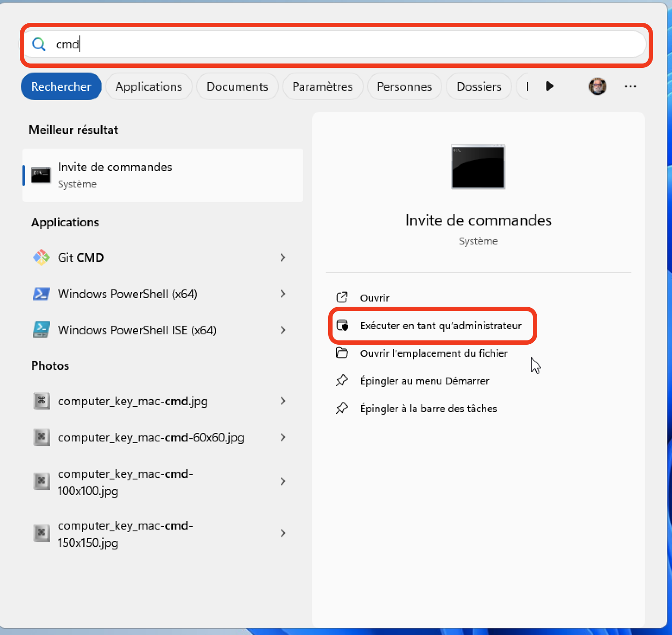Select computer_key_mac-cmd-60x60.jpg file name
The height and width of the screenshot is (635, 672).
click(151, 438)
